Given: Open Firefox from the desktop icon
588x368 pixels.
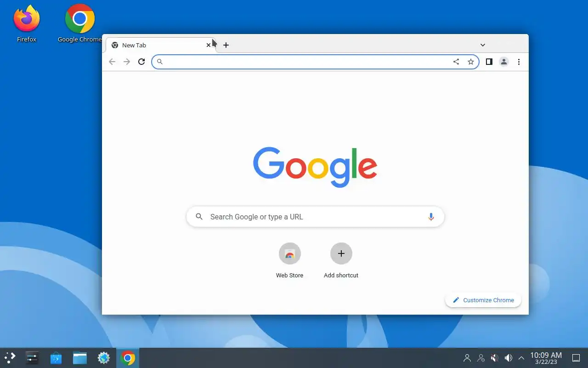Looking at the screenshot, I should point(27,24).
